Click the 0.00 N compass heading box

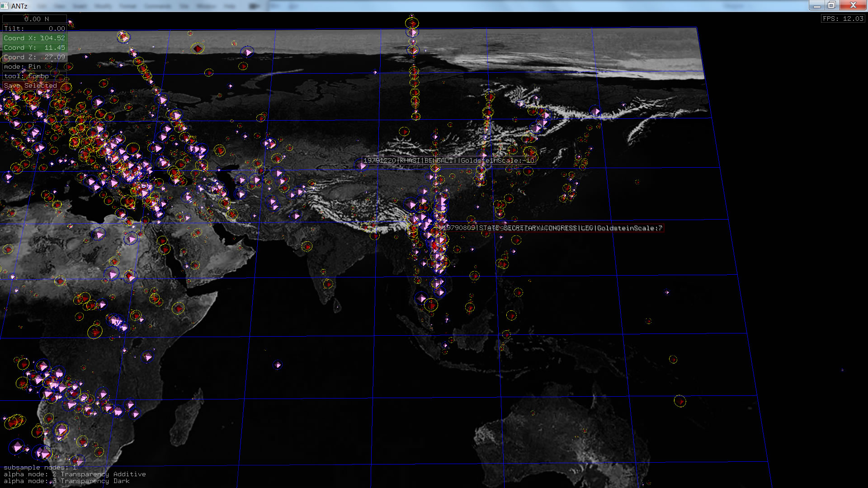click(x=34, y=19)
